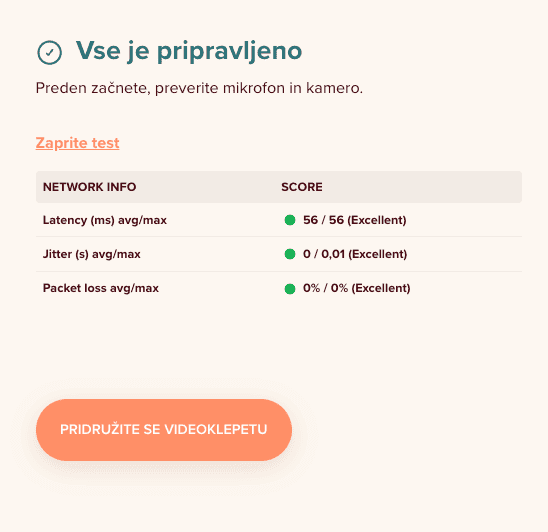
Task: Click the 0% / 0% (Excellent) score
Action: click(356, 288)
